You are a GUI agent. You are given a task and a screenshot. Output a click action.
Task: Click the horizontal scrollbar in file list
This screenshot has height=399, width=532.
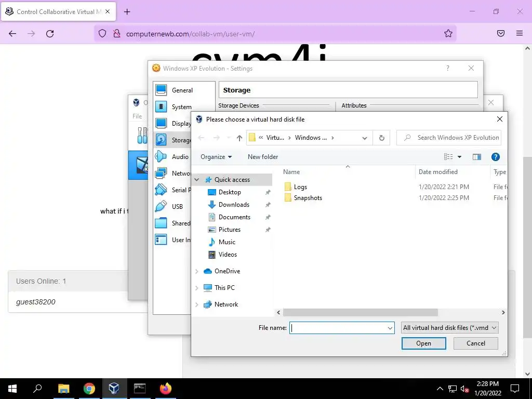[x=361, y=312]
